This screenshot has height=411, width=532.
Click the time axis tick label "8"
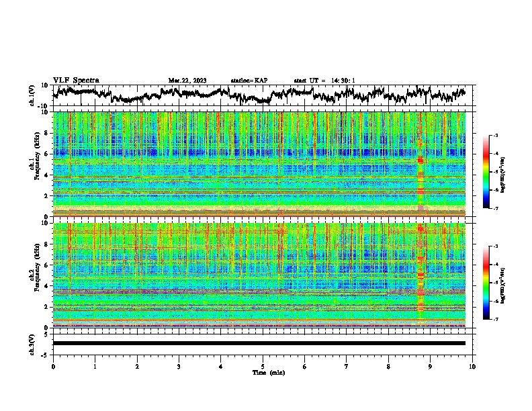click(388, 367)
